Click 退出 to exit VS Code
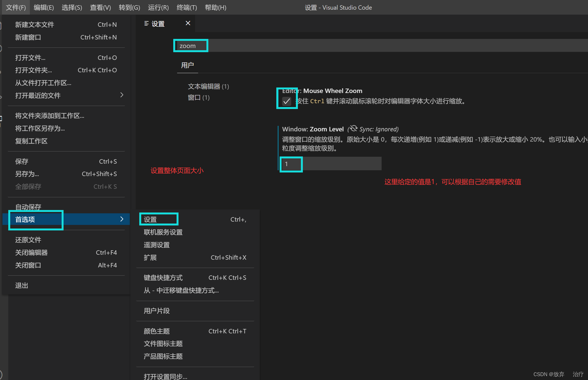Image resolution: width=588 pixels, height=380 pixels. pos(21,285)
